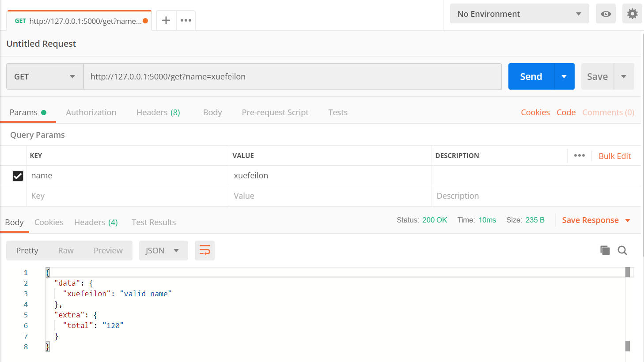The width and height of the screenshot is (644, 362).
Task: Select the GET request tab at top
Action: (x=79, y=21)
